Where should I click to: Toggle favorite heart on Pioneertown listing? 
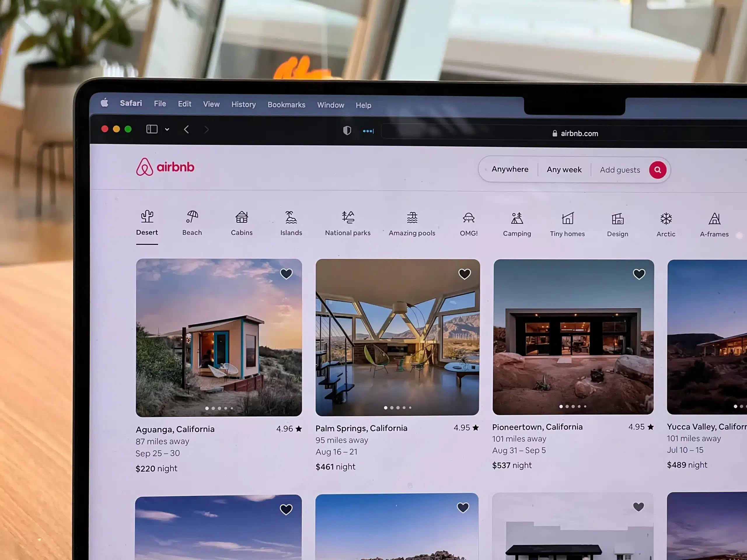[x=639, y=274]
